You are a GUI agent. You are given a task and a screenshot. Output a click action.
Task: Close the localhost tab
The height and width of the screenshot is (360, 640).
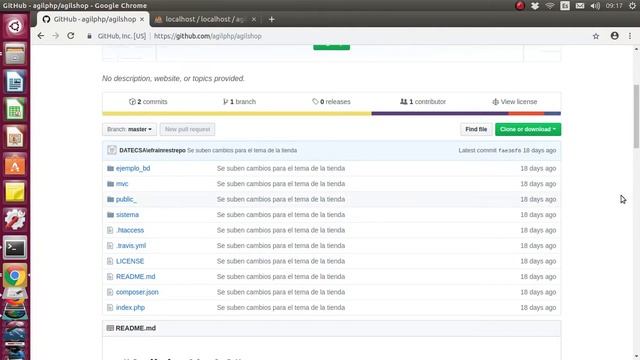click(254, 19)
